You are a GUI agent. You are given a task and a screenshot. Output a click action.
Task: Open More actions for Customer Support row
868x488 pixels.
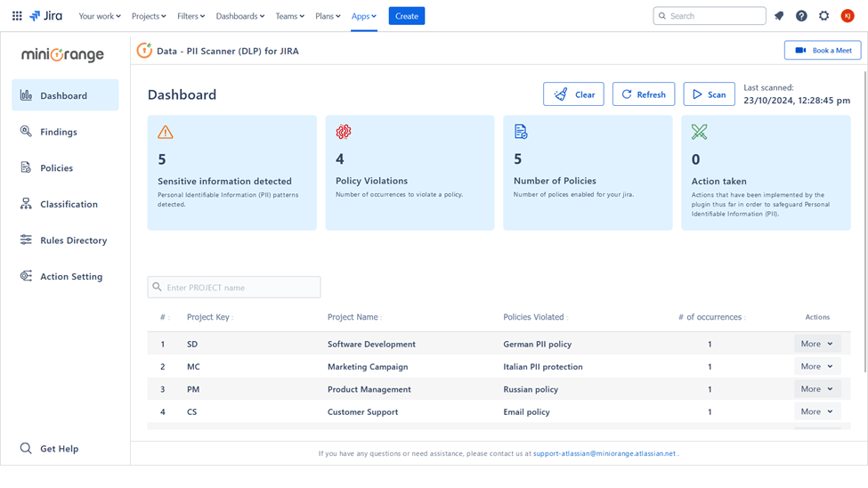pos(817,411)
